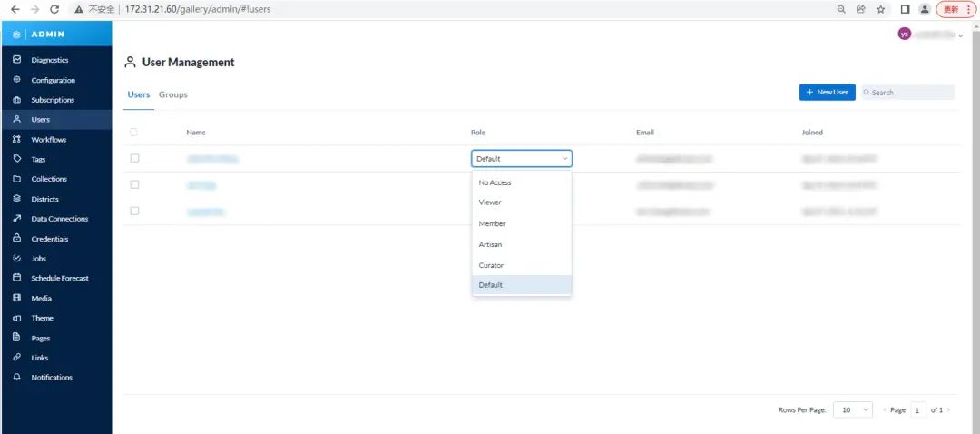Screen dimensions: 980x434
Task: Go back with the browser back arrow
Action: click(15, 9)
